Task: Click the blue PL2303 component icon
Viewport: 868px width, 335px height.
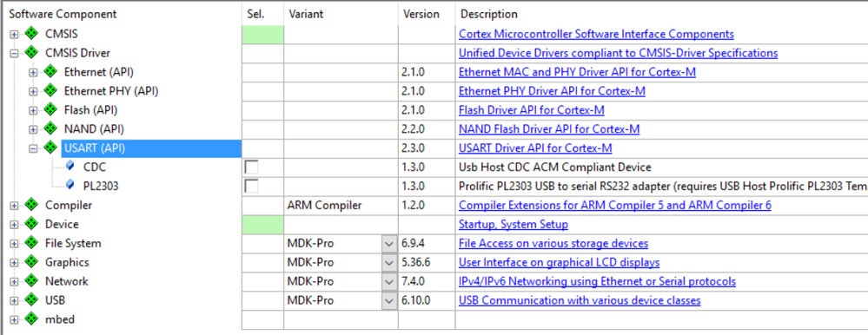Action: click(x=70, y=186)
